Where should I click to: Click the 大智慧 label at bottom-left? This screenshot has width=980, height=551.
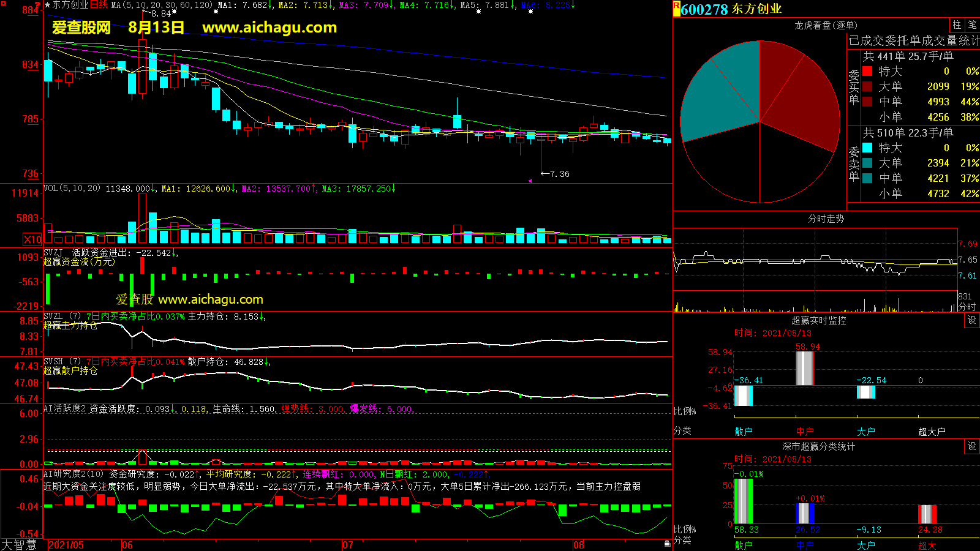[19, 545]
